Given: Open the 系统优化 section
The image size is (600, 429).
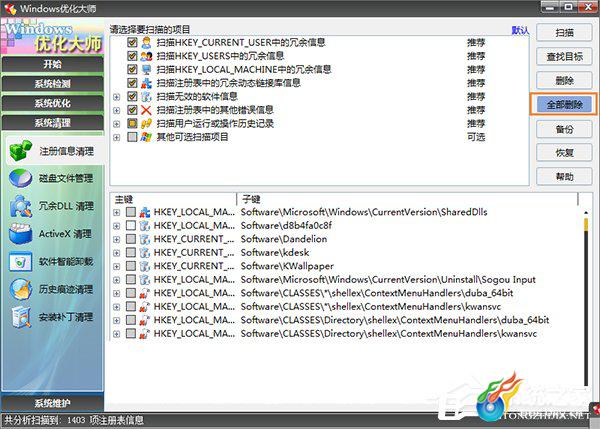Looking at the screenshot, I should click(x=52, y=103).
